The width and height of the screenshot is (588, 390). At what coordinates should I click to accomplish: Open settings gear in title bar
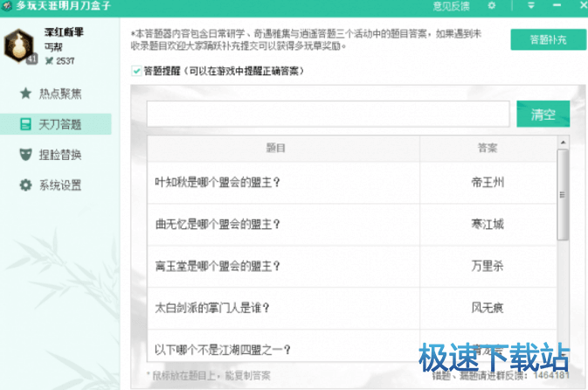point(492,5)
